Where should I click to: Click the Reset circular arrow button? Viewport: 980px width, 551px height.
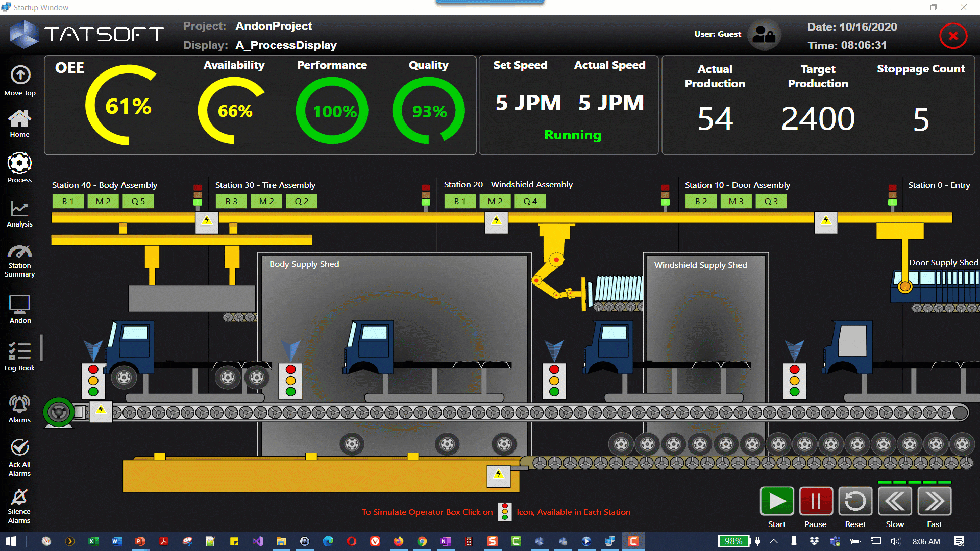[855, 502]
